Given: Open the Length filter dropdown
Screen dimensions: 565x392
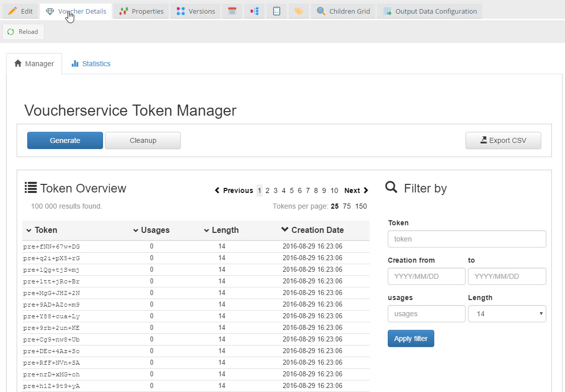Looking at the screenshot, I should tap(507, 314).
